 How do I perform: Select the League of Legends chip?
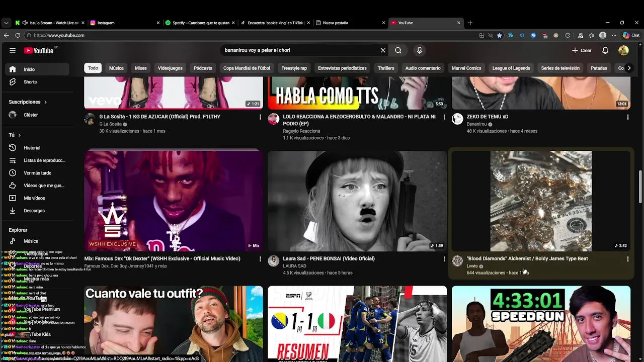(511, 68)
